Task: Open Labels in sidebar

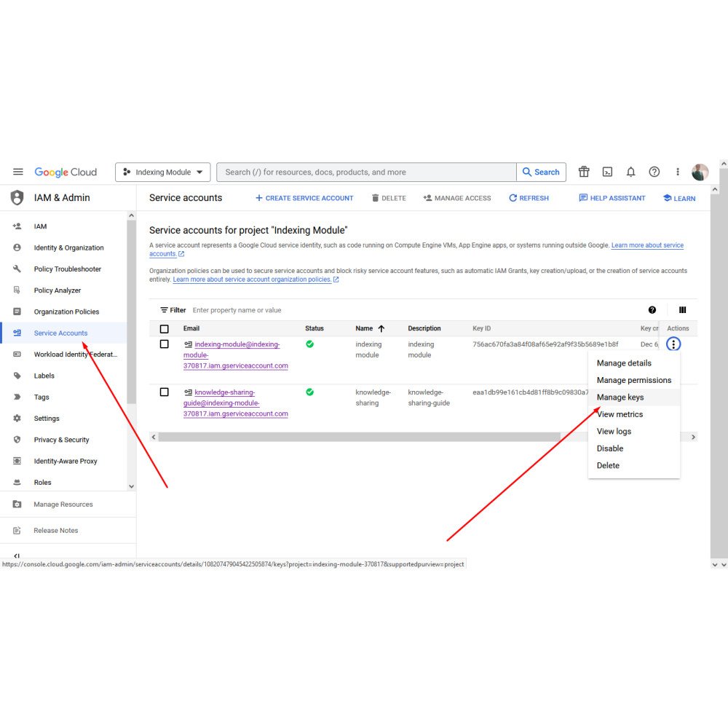Action: click(x=63, y=376)
